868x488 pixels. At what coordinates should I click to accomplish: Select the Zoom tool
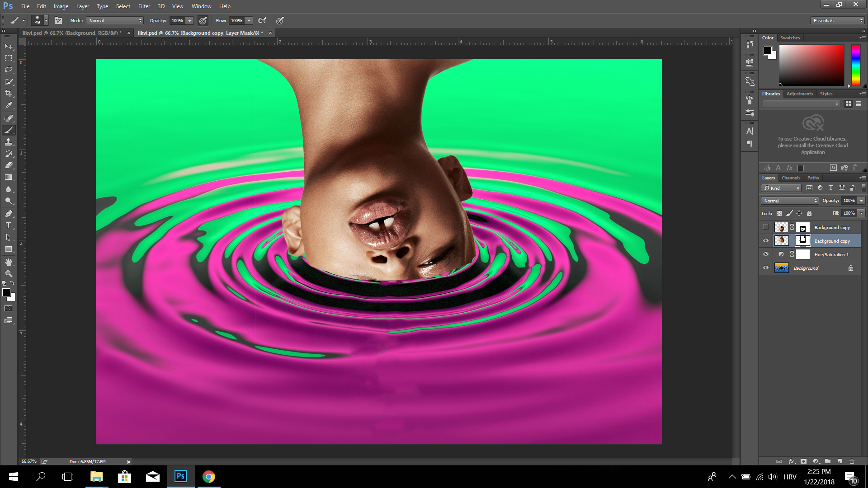pos(9,274)
